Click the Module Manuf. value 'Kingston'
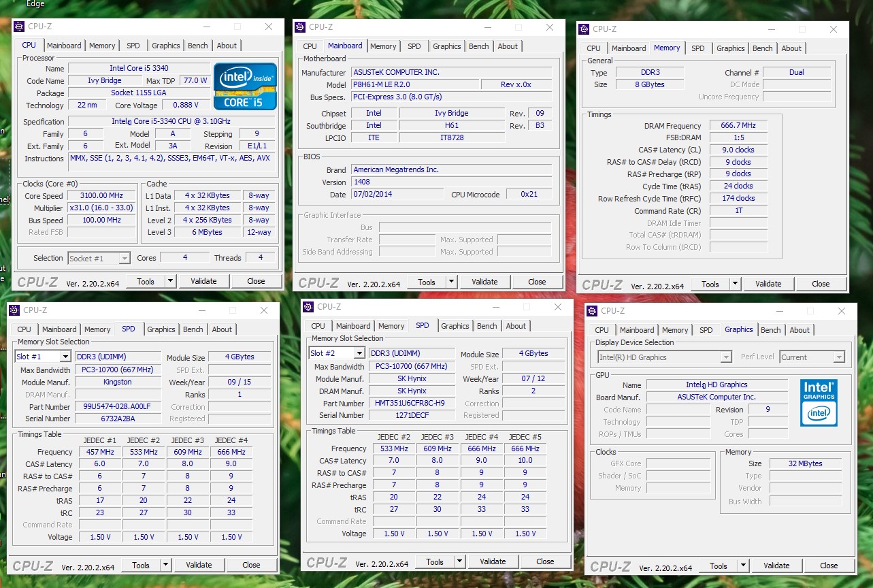Image resolution: width=873 pixels, height=588 pixels. (118, 382)
